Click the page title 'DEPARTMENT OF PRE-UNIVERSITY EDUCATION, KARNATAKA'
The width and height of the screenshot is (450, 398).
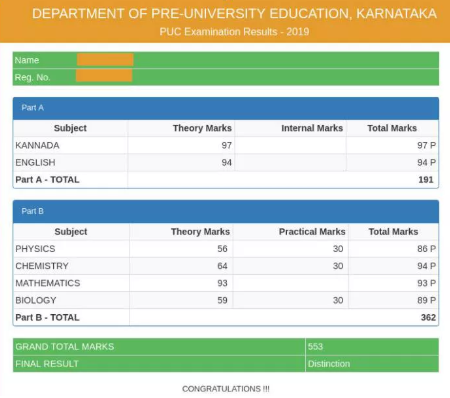tap(234, 14)
